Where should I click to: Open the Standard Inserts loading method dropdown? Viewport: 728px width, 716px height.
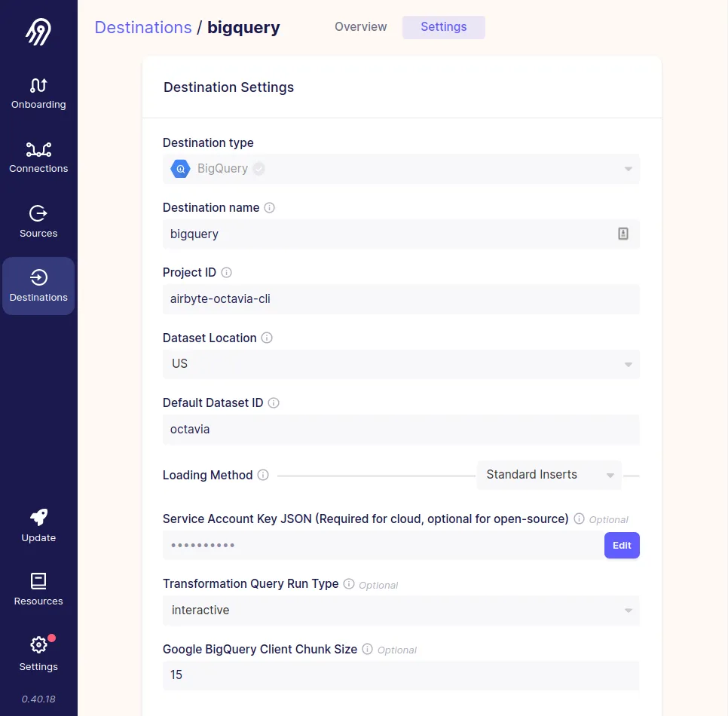(549, 475)
